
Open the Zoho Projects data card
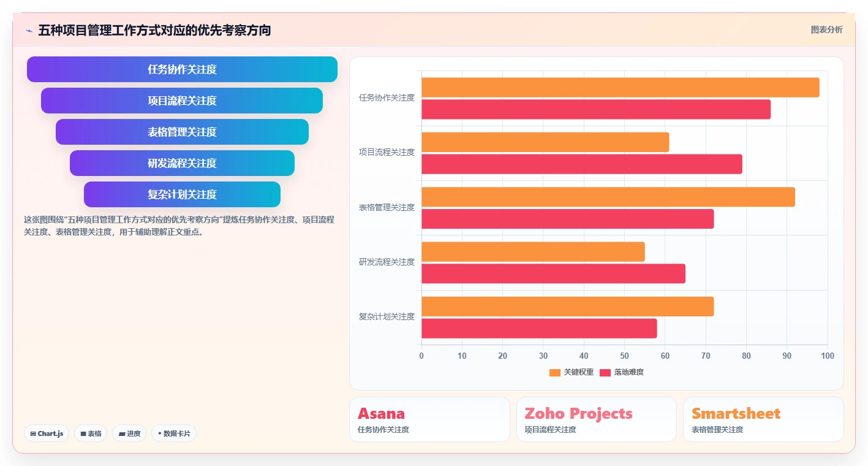pos(597,419)
